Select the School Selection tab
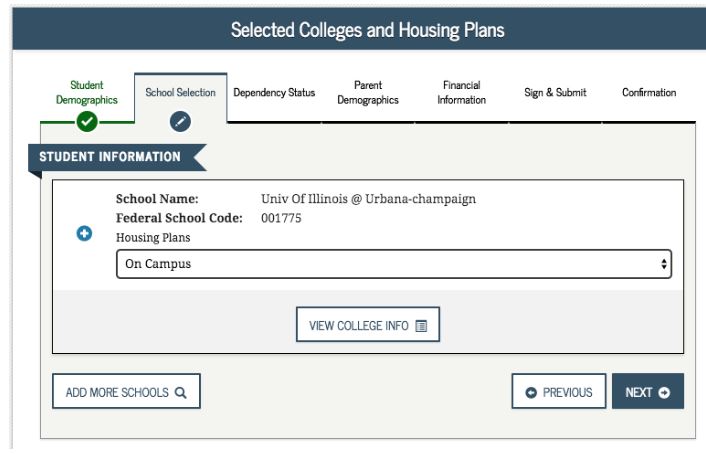This screenshot has width=706, height=454. tap(181, 92)
